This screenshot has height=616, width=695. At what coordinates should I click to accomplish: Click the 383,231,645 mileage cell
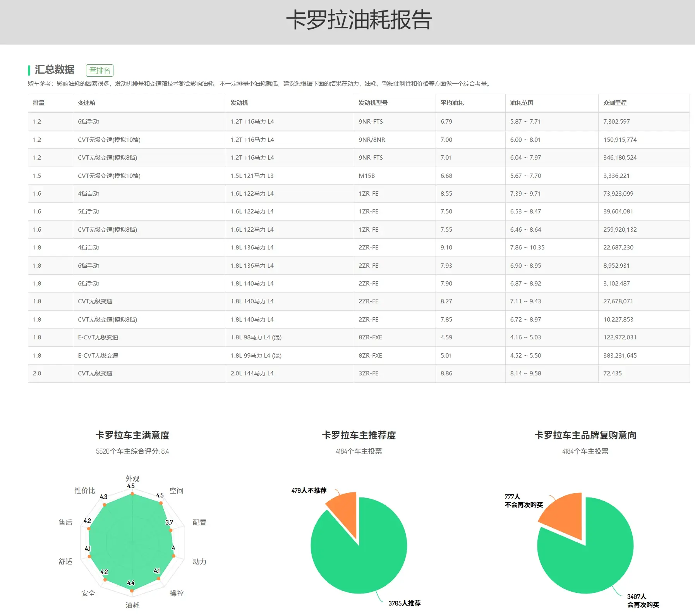click(x=620, y=356)
